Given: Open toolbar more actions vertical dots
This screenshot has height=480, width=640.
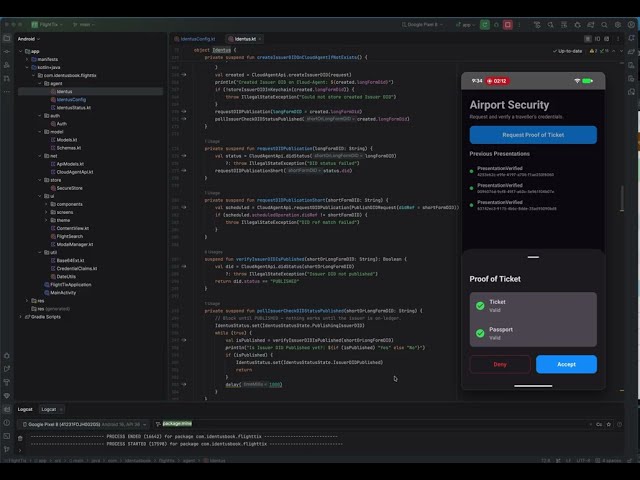Looking at the screenshot, I should (519, 25).
